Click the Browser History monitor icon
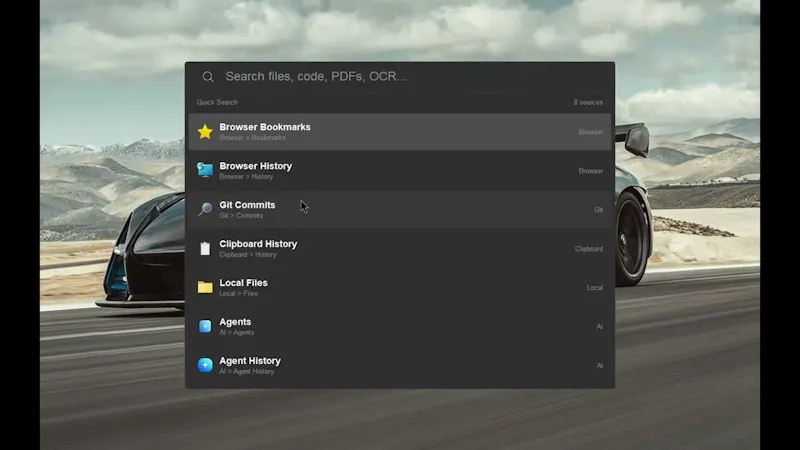The width and height of the screenshot is (800, 450). (205, 170)
